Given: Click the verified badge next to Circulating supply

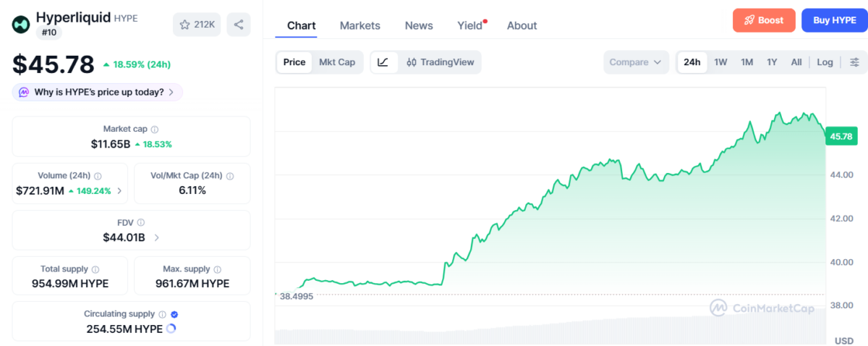Looking at the screenshot, I should pos(174,314).
